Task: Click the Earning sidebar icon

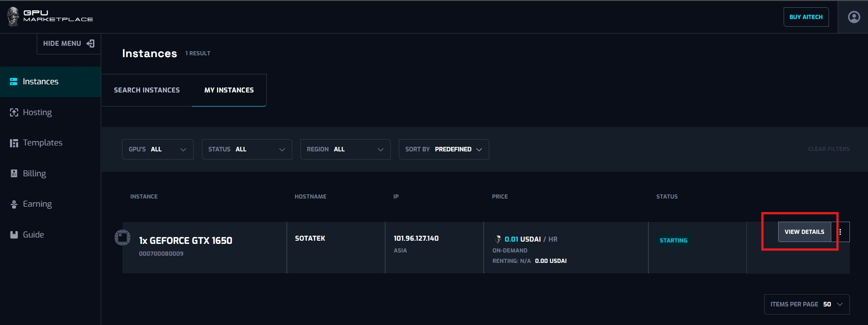Action: 14,204
